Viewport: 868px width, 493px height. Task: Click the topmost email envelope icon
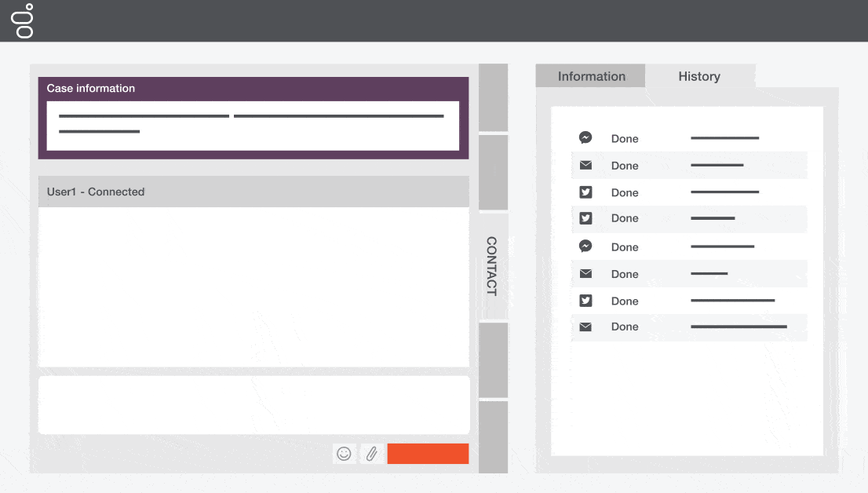(x=585, y=166)
